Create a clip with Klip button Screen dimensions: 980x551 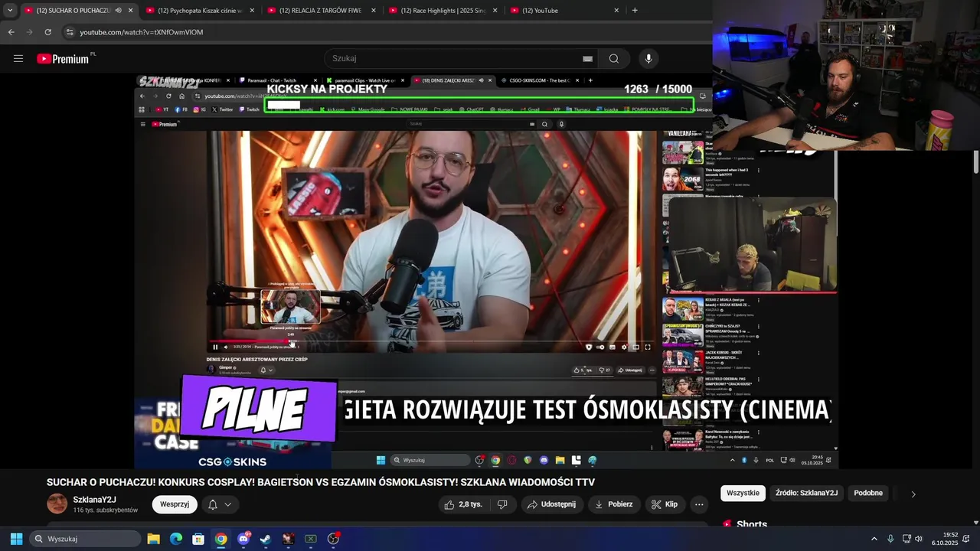point(665,504)
